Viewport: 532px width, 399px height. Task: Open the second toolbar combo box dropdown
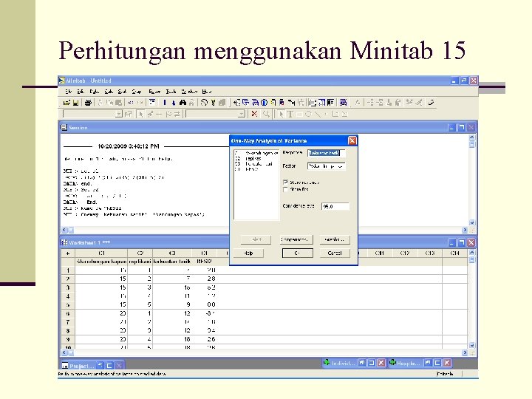pyautogui.click(x=241, y=114)
